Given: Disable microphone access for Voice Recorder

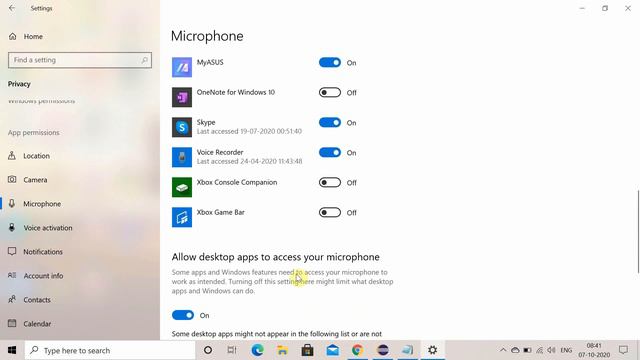Looking at the screenshot, I should click(x=330, y=153).
